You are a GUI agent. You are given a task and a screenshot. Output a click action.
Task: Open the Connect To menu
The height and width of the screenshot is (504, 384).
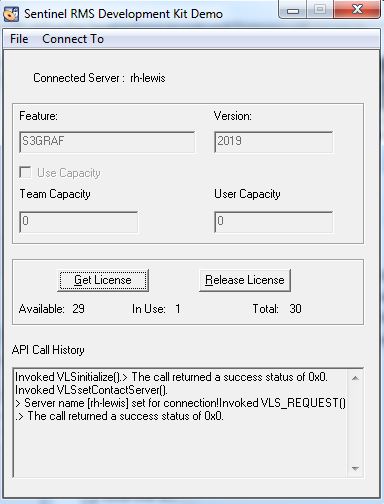click(x=73, y=39)
